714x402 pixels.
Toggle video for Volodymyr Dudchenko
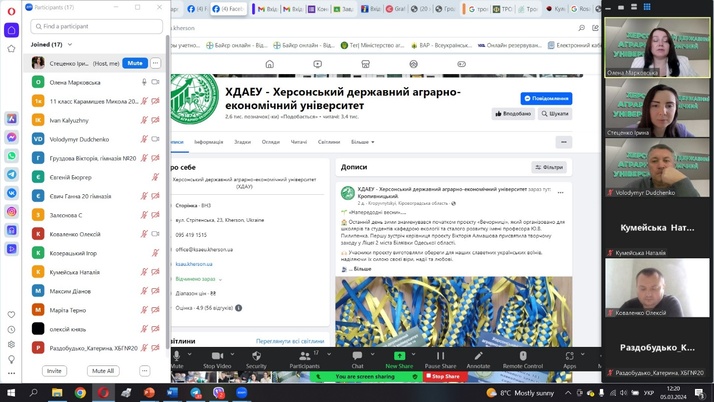[155, 139]
